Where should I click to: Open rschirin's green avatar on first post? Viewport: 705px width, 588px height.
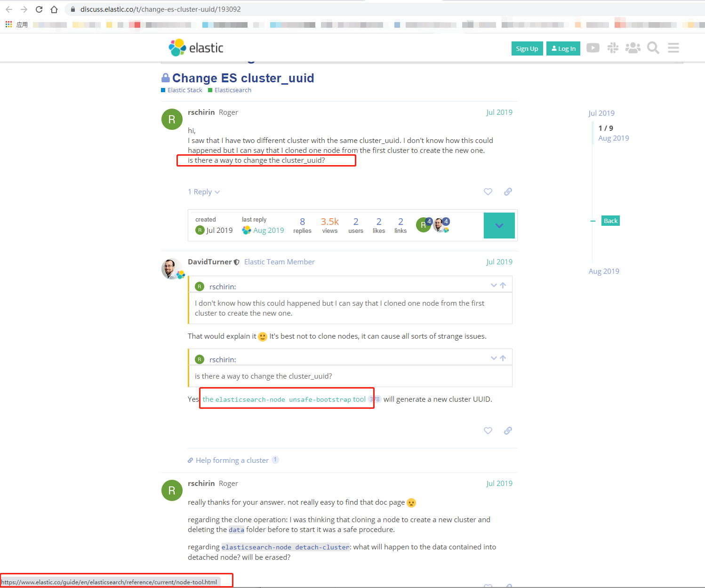172,119
